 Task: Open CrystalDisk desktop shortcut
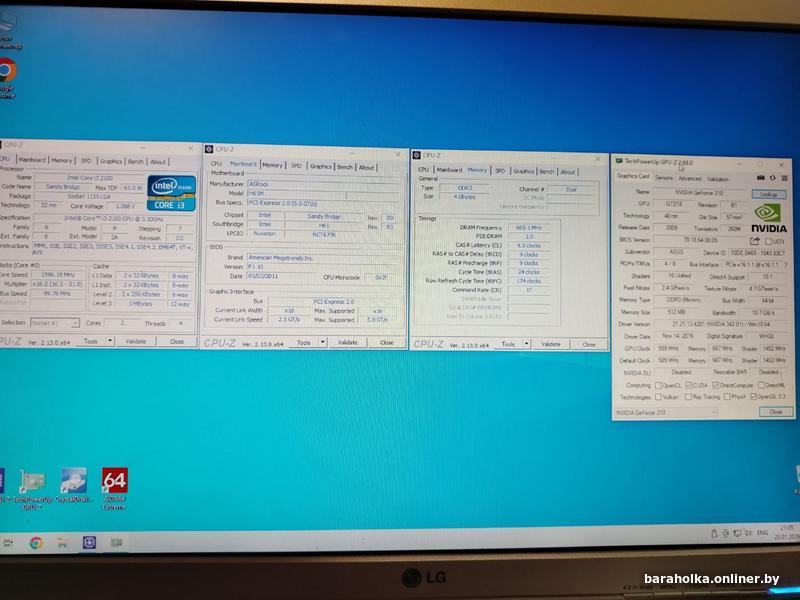coord(73,486)
